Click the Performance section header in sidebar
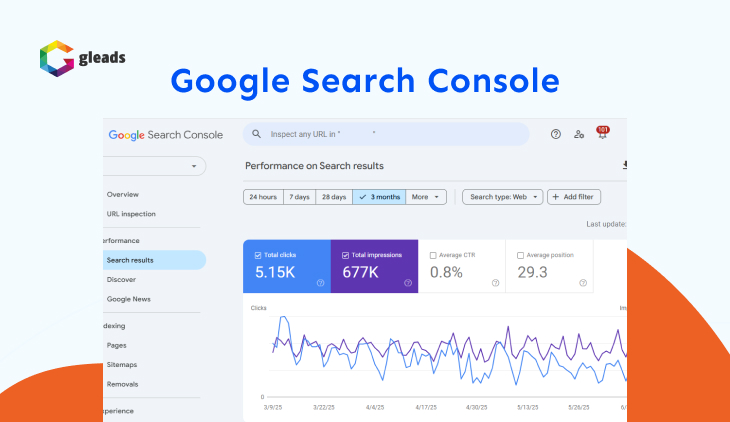The image size is (730, 422). pos(121,241)
